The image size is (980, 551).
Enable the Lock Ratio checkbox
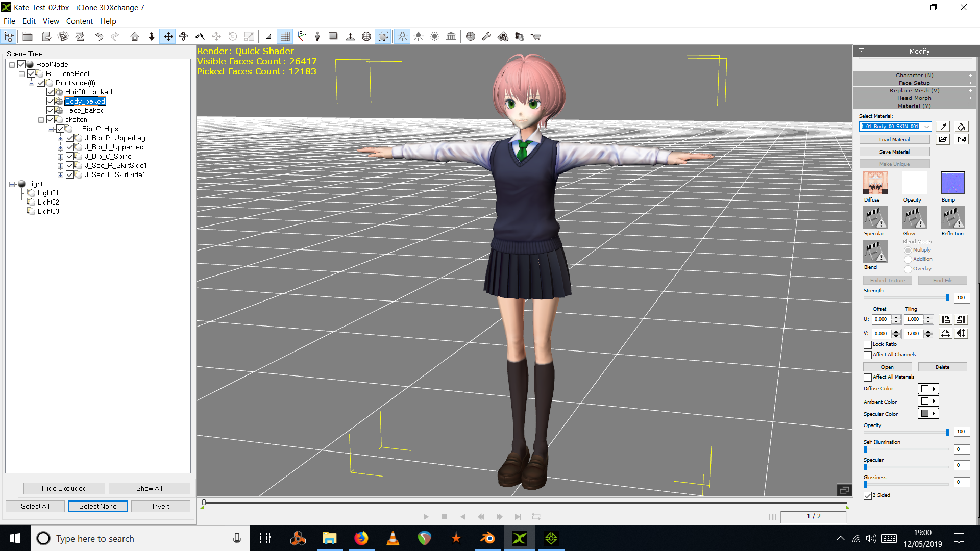coord(868,344)
